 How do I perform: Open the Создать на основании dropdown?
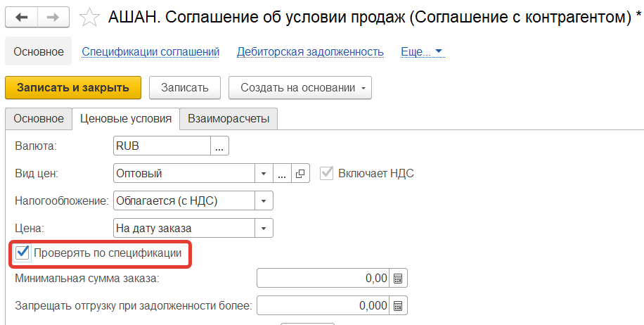[x=300, y=88]
